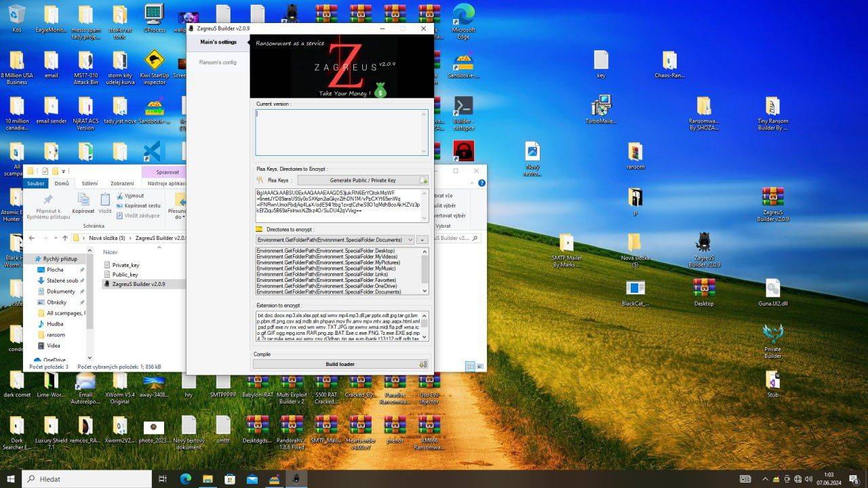Select the Guna.UI2.dll desktop icon
Viewport: 868px width, 488px height.
(x=773, y=293)
